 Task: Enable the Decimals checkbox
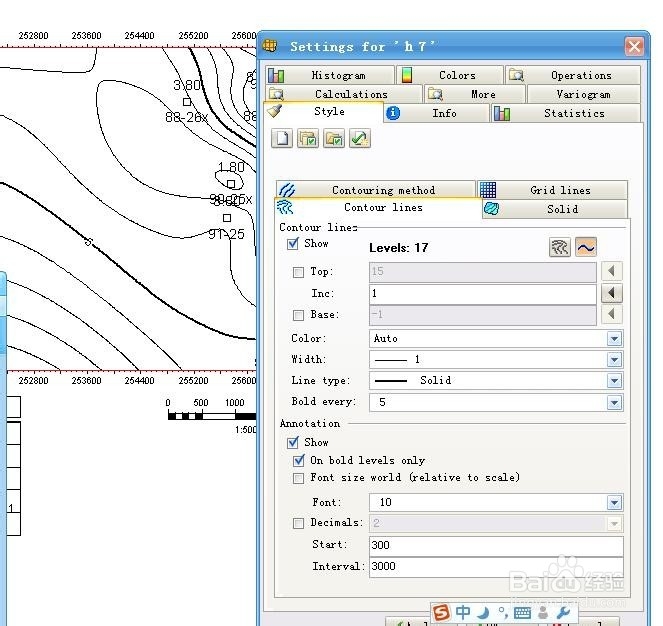(299, 523)
